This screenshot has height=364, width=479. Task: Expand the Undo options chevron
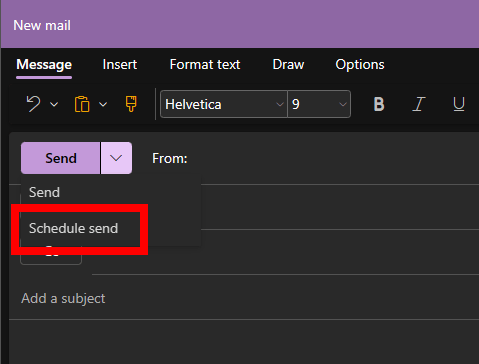54,105
